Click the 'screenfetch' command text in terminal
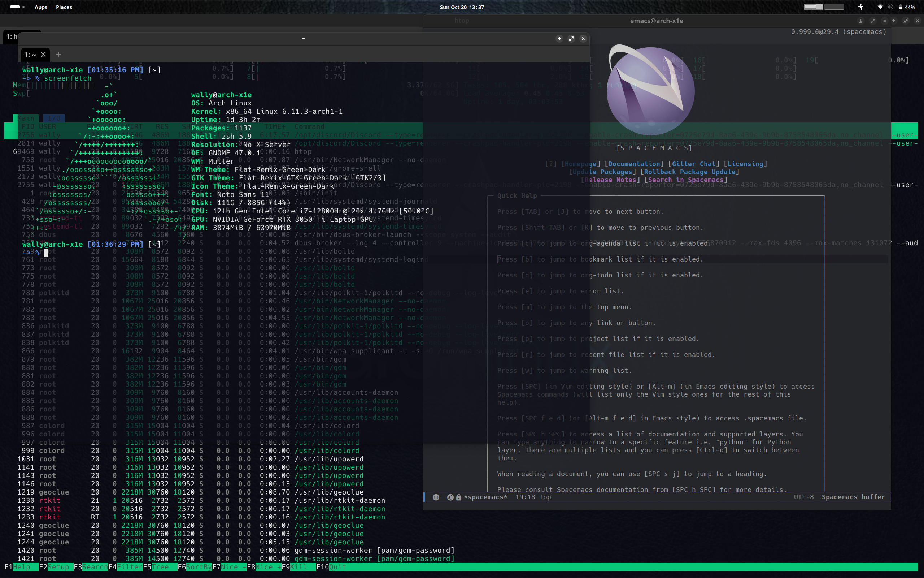The height and width of the screenshot is (578, 924). click(x=67, y=78)
